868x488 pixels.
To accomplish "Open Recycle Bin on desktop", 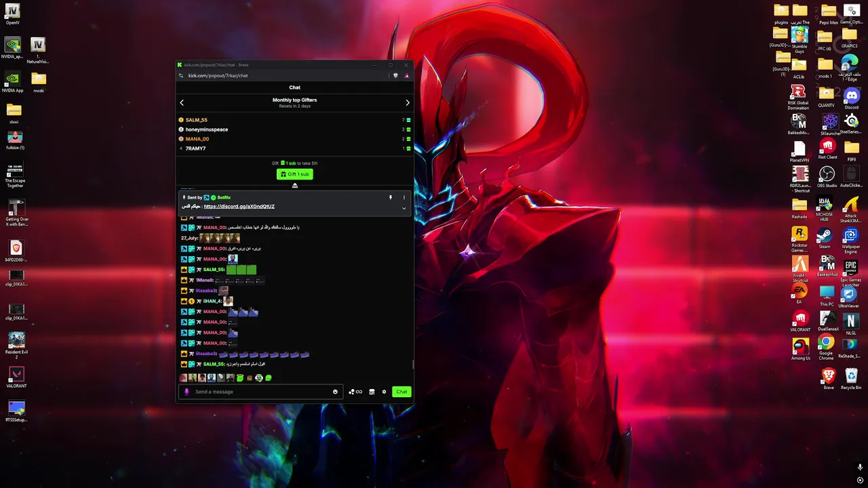I will [x=851, y=378].
